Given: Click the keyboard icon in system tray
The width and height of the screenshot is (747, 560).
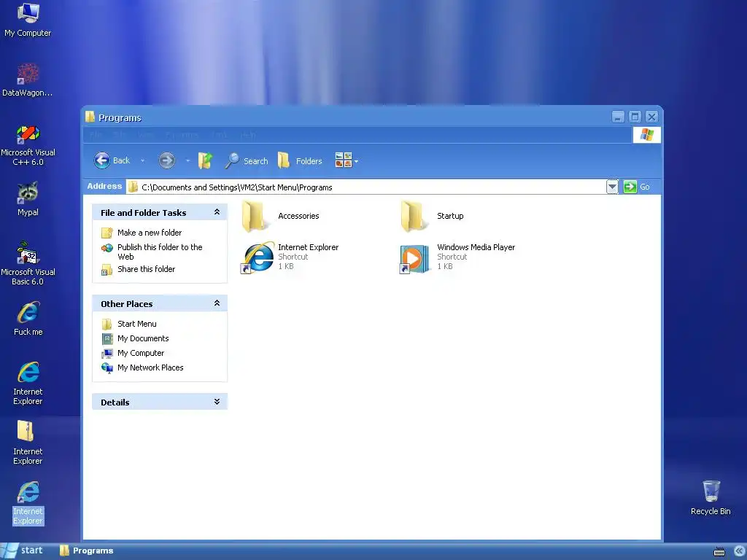Looking at the screenshot, I should 719,551.
